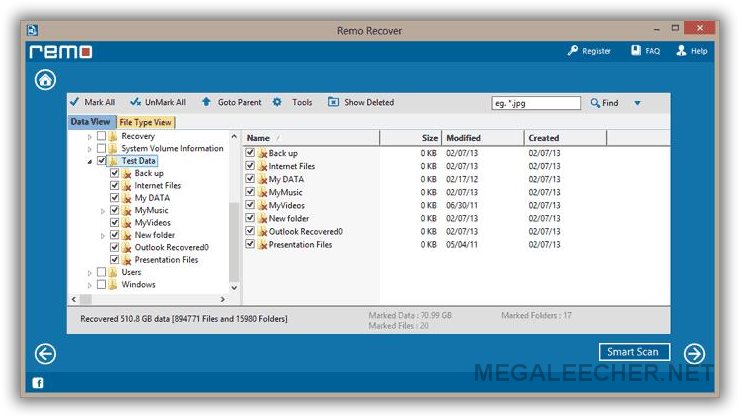Viewport: 740px width, 418px height.
Task: Sort by the Name column header
Action: (311, 138)
